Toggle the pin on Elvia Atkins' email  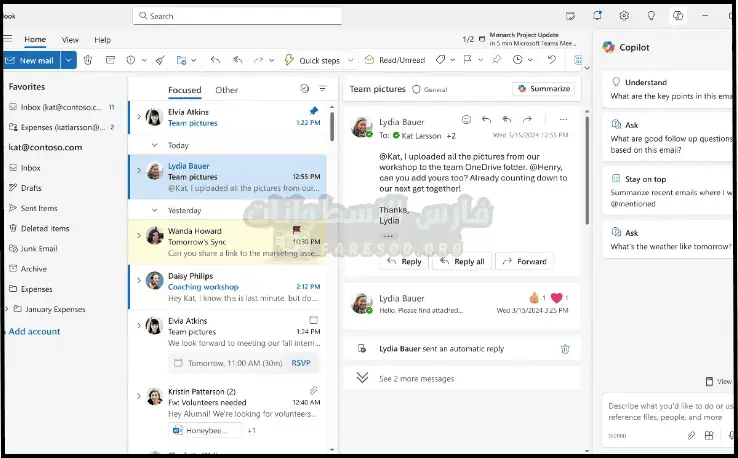[x=314, y=111]
